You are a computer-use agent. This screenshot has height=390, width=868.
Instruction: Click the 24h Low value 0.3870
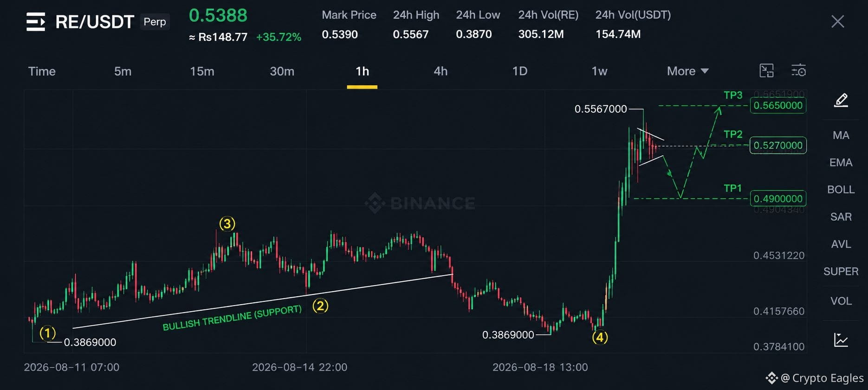(474, 34)
